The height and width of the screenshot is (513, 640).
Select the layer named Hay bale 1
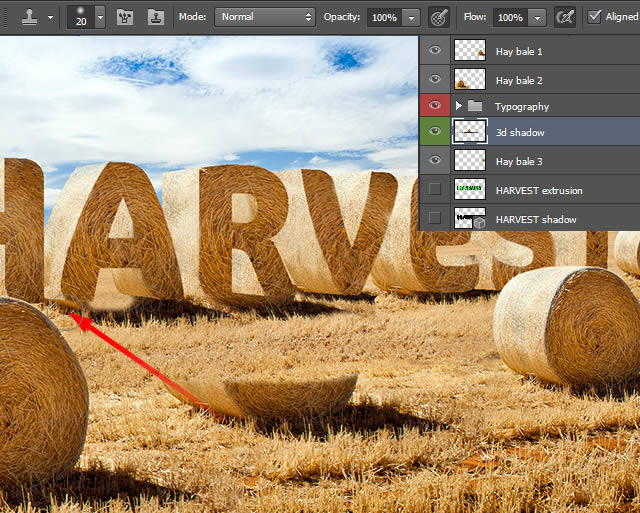[x=519, y=51]
